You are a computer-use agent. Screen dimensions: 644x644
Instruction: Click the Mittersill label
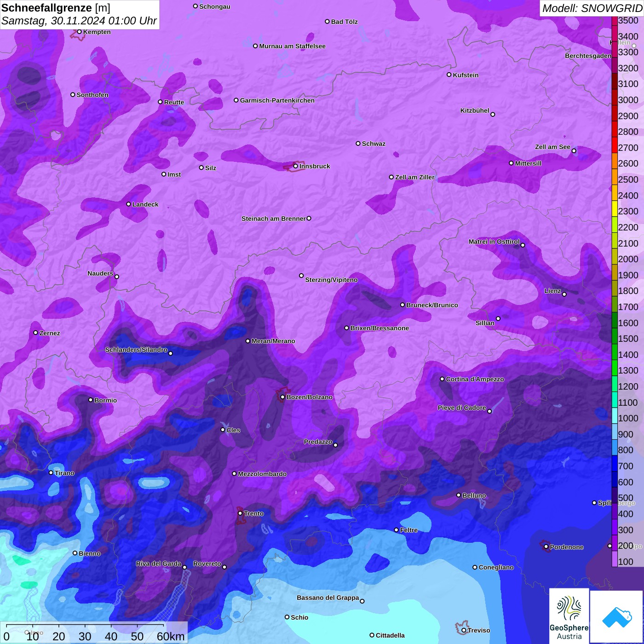pyautogui.click(x=529, y=163)
